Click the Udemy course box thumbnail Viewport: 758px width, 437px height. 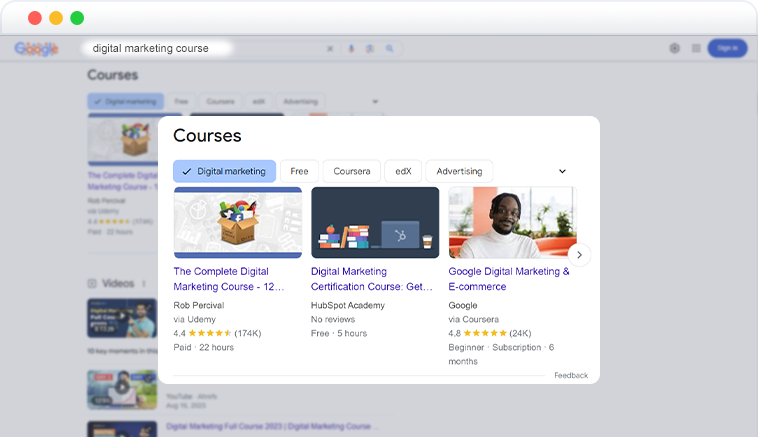(238, 222)
